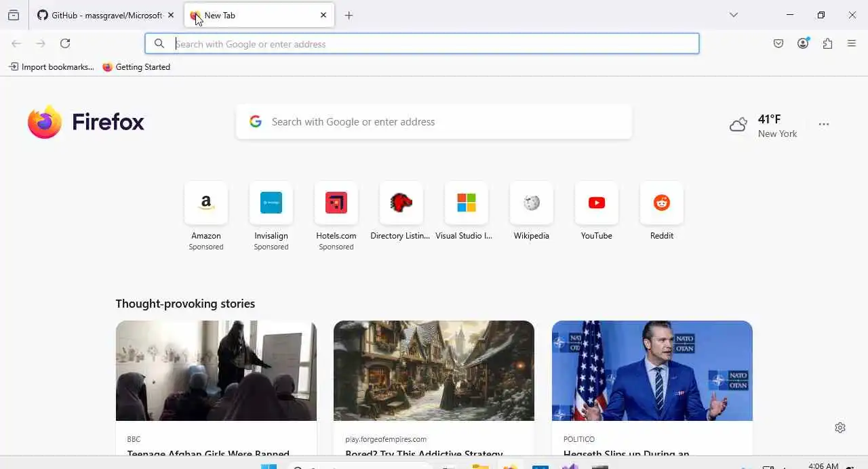Screen dimensions: 868x469
Task: Click the POLITICO source label
Action: (x=579, y=439)
